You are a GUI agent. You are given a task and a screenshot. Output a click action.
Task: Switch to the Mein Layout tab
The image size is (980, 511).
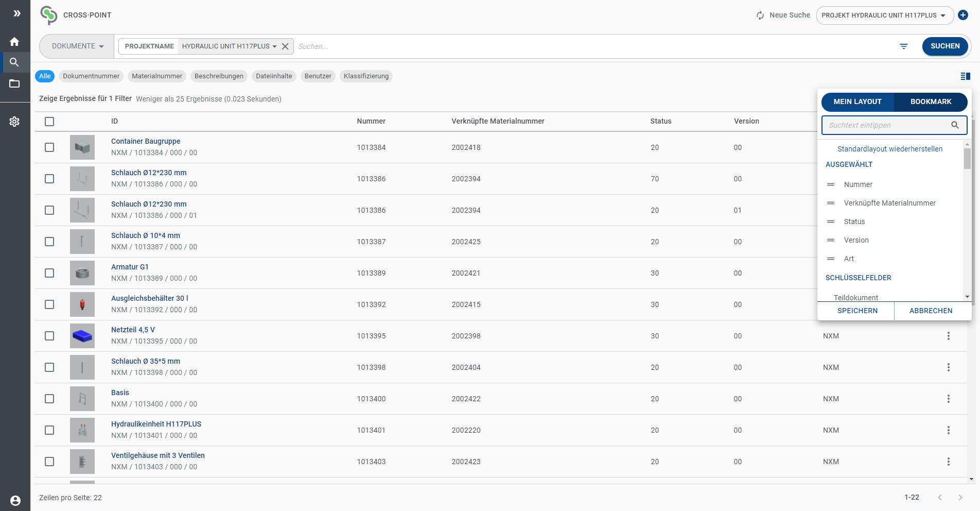coord(857,102)
